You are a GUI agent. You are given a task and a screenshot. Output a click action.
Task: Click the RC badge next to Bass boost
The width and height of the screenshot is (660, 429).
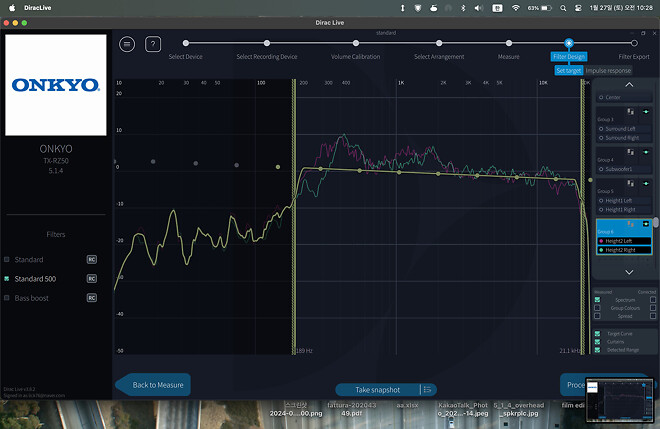coord(91,298)
